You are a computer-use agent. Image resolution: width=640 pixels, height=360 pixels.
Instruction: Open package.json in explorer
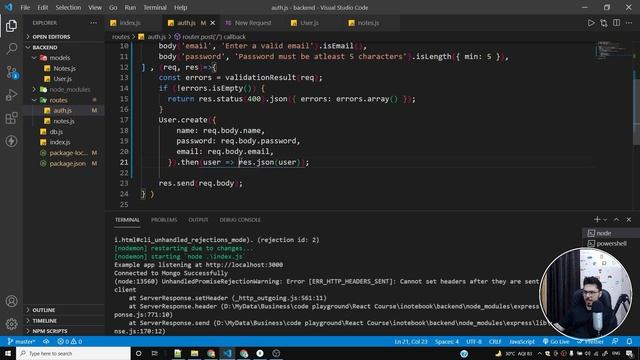[x=64, y=163]
